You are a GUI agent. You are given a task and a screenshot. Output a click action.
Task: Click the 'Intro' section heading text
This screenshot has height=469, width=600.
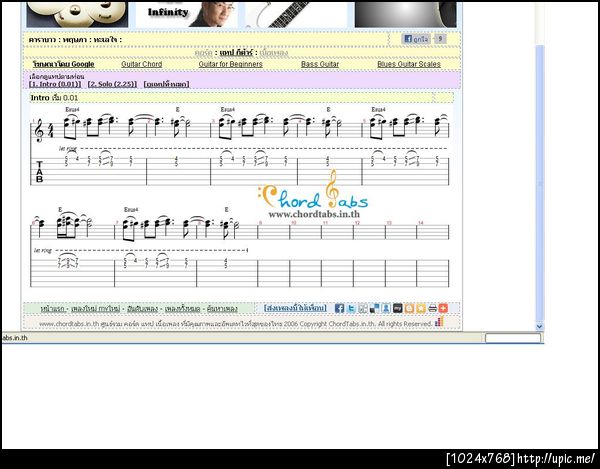click(40, 98)
